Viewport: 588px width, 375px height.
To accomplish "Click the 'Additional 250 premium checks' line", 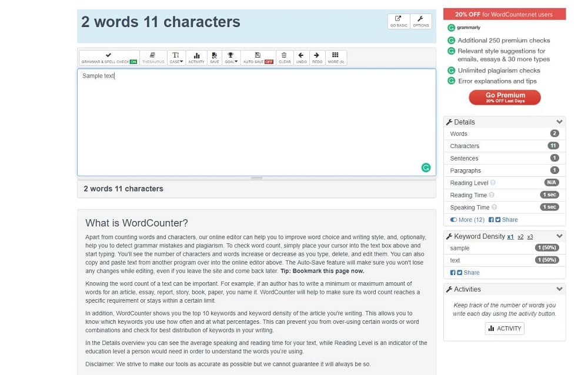I will coord(504,40).
